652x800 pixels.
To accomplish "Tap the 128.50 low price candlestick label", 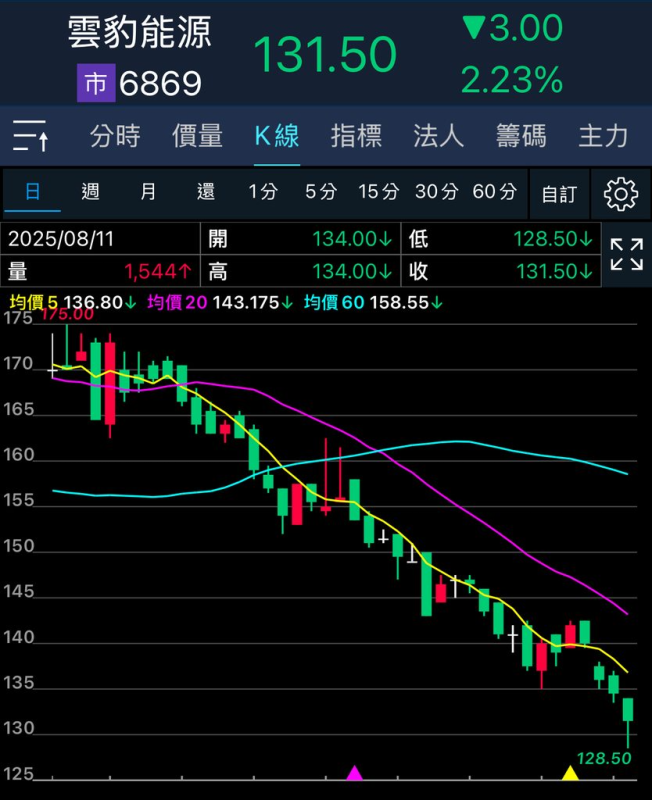I will [603, 759].
